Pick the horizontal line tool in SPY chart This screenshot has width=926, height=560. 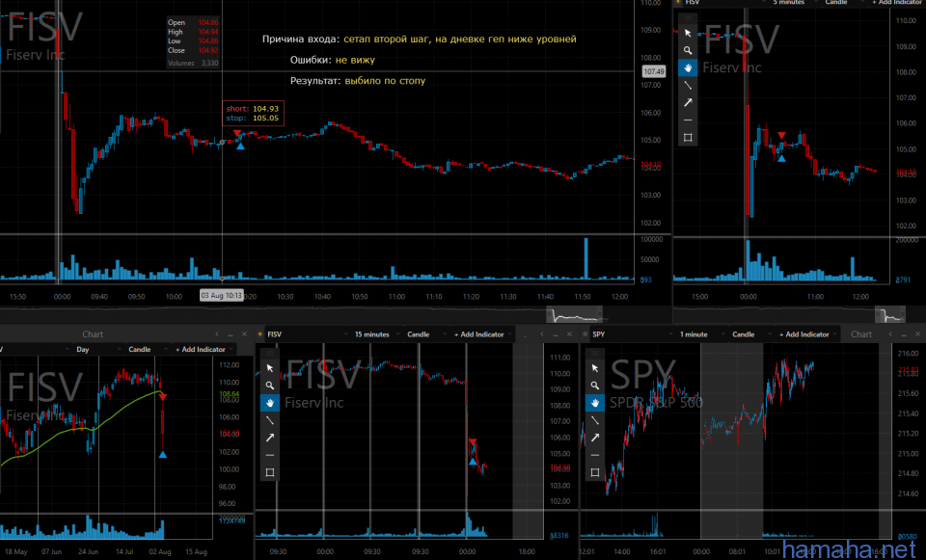(595, 455)
